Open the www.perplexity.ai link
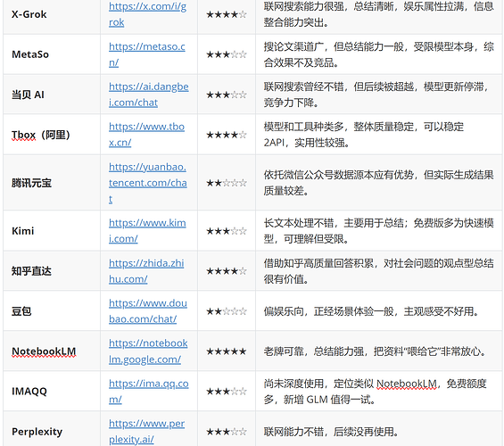This screenshot has width=504, height=446. pyautogui.click(x=146, y=431)
